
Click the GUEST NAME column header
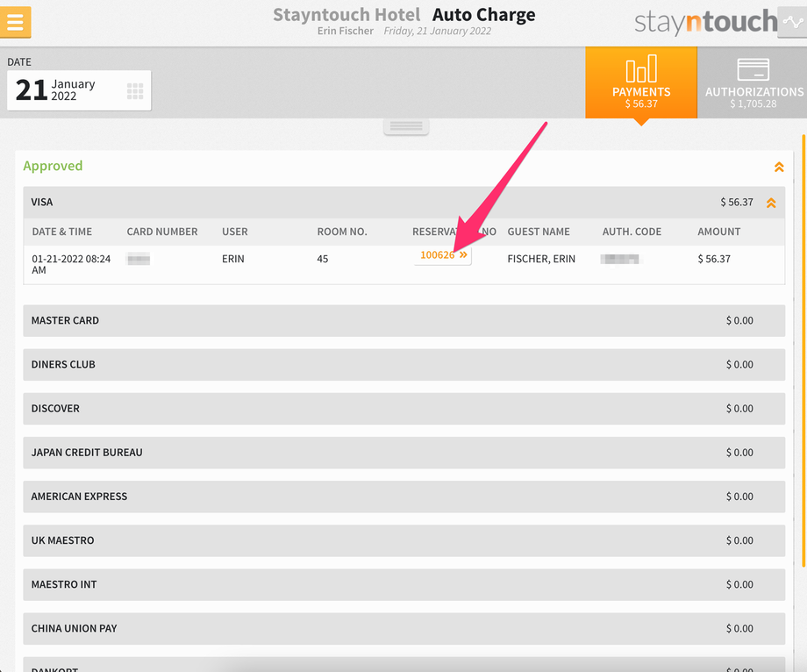(539, 232)
